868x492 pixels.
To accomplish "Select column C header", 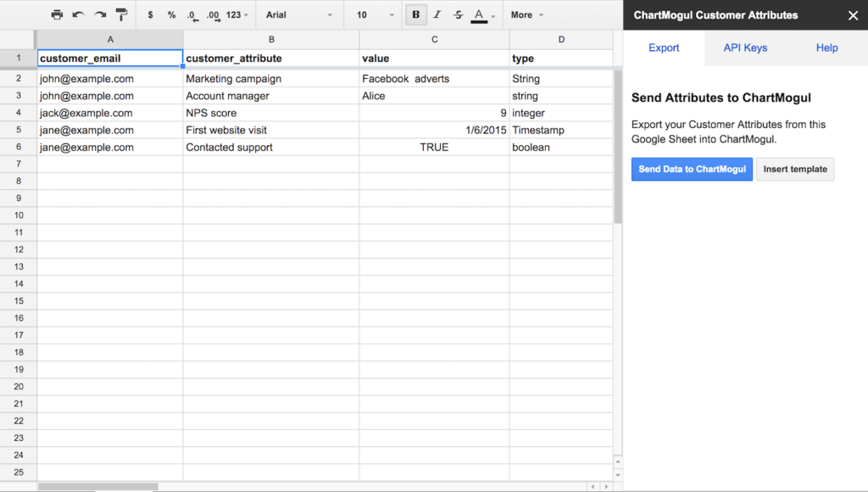I will 435,39.
